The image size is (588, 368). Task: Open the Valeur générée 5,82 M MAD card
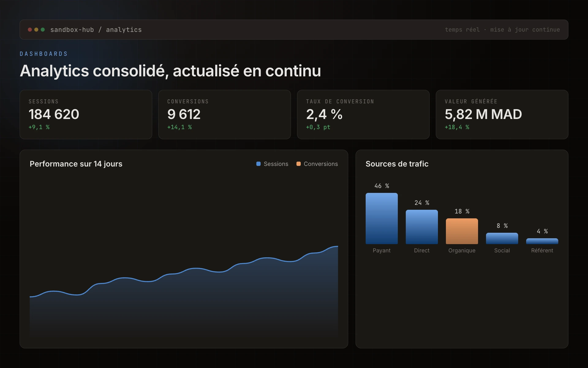(502, 114)
